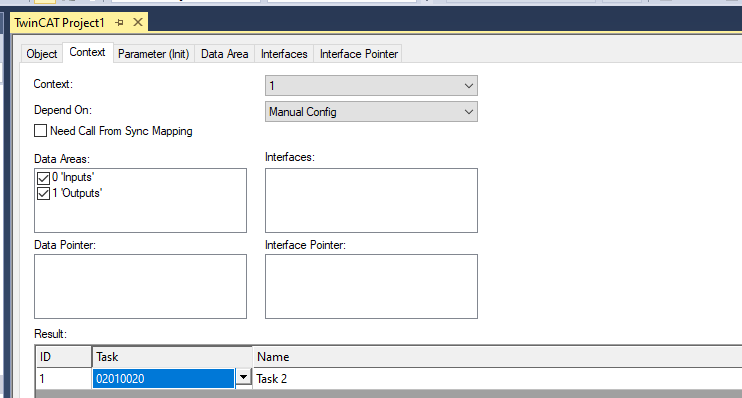Switch to the Object tab
The image size is (742, 398).
coord(42,54)
